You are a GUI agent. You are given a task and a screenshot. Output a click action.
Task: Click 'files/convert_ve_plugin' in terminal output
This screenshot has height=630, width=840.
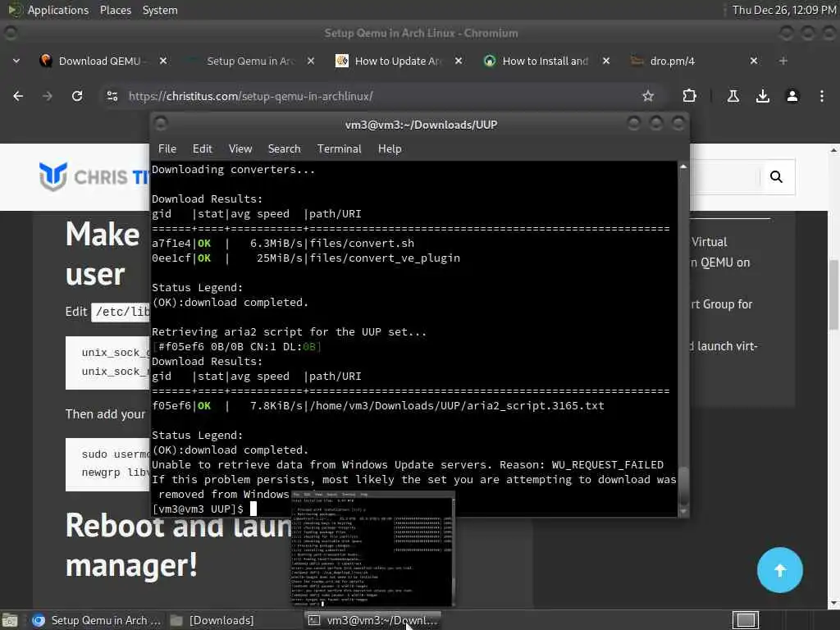[x=385, y=258]
